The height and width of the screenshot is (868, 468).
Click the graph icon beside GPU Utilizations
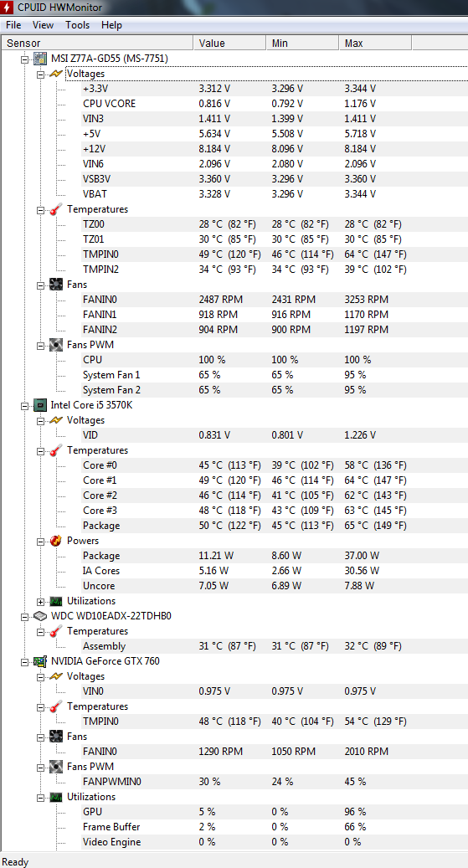(56, 797)
